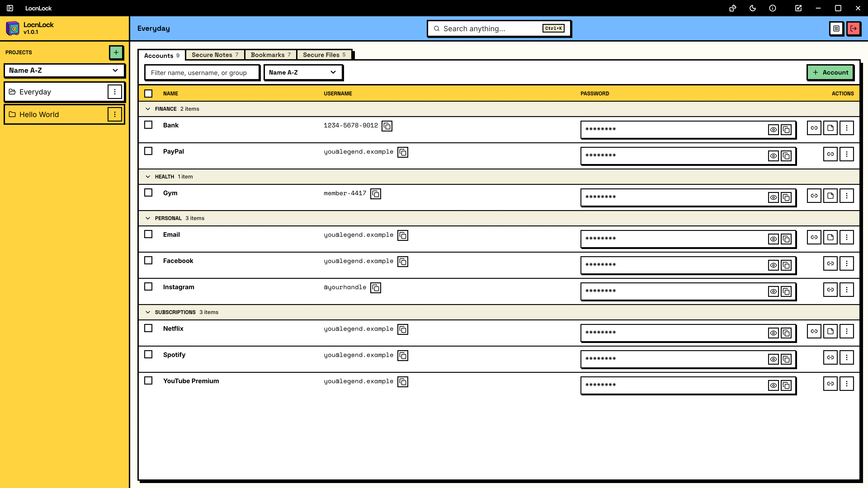Image resolution: width=868 pixels, height=488 pixels.
Task: Reveal the Bank password with eye icon
Action: [773, 130]
